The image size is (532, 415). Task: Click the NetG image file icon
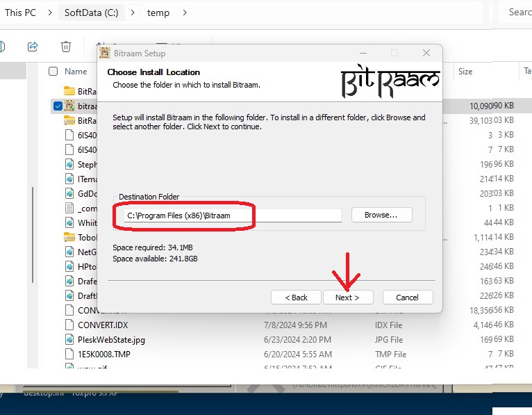69,252
